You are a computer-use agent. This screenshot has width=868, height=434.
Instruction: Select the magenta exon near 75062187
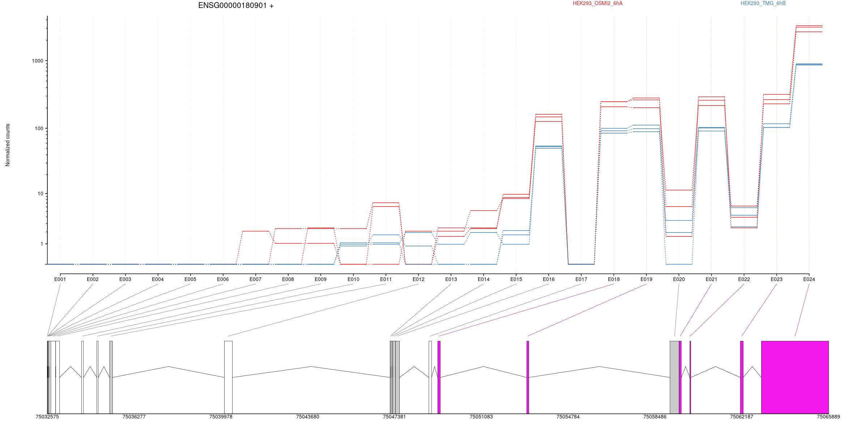pyautogui.click(x=742, y=377)
